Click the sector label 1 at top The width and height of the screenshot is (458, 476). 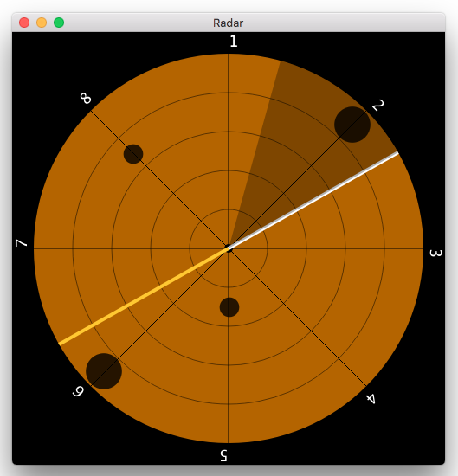[233, 41]
